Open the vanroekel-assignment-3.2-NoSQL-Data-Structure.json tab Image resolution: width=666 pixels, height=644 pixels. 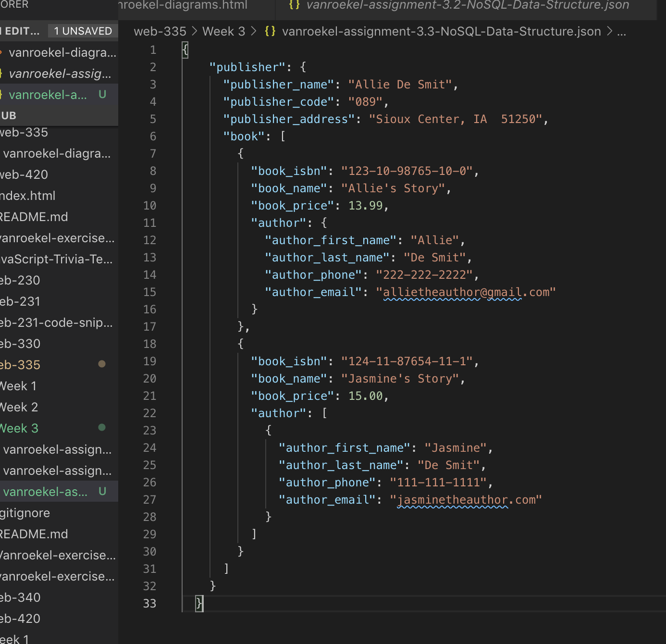pos(467,6)
